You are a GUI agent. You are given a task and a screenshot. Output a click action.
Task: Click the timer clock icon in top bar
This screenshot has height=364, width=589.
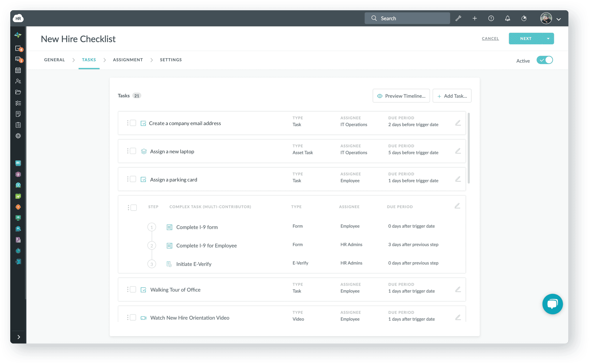pyautogui.click(x=524, y=18)
